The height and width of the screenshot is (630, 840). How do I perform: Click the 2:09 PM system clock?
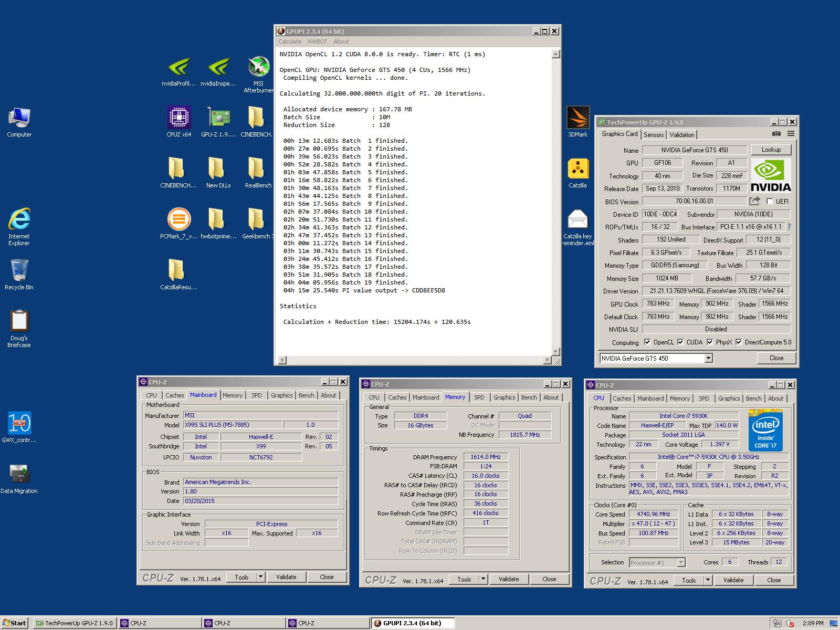coord(813,623)
